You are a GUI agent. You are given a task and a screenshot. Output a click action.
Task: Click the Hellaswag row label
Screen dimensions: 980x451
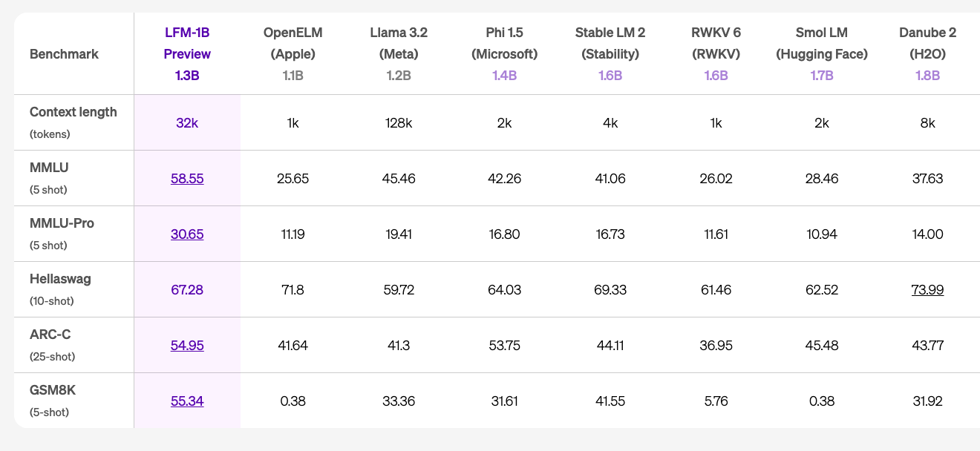60,280
